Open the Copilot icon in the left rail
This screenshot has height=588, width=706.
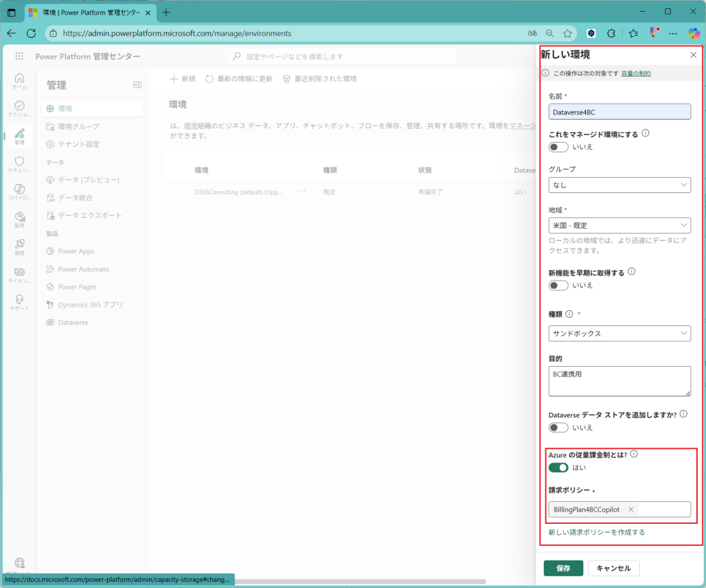pyautogui.click(x=19, y=192)
